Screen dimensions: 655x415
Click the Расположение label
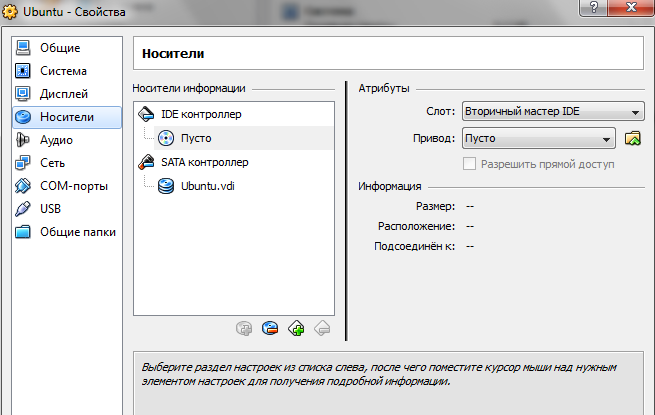416,227
